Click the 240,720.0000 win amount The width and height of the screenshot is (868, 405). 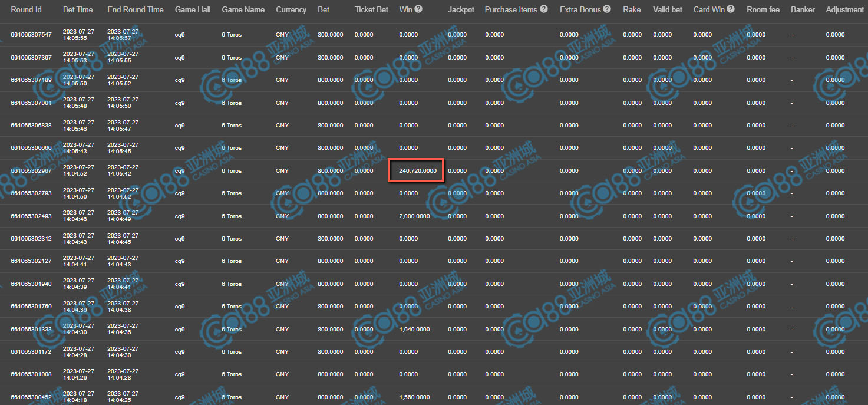pos(418,171)
